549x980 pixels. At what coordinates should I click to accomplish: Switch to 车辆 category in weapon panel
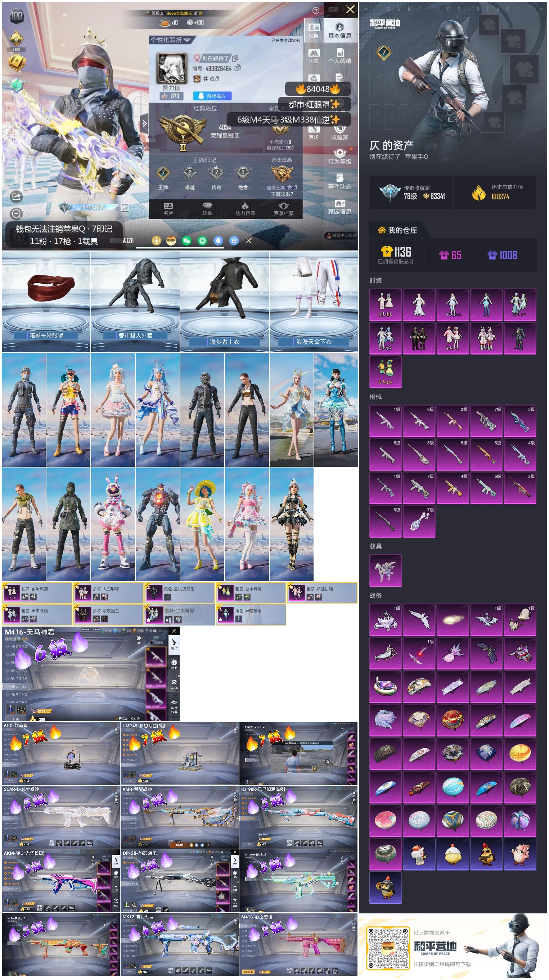tap(174, 685)
